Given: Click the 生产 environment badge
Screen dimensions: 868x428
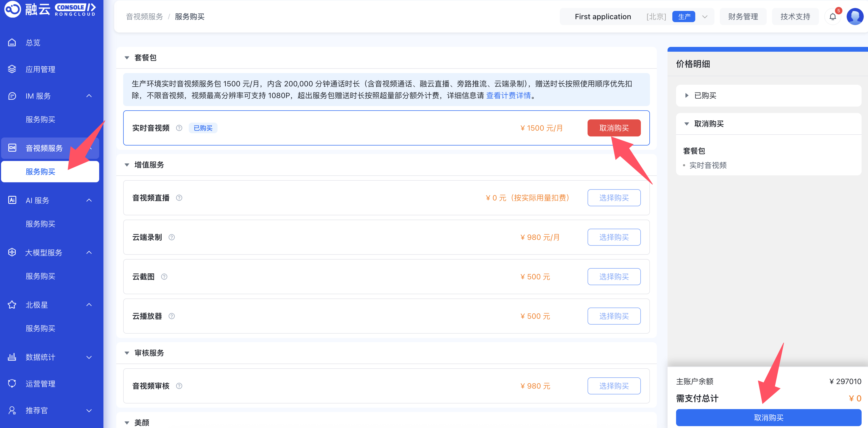Looking at the screenshot, I should (684, 17).
